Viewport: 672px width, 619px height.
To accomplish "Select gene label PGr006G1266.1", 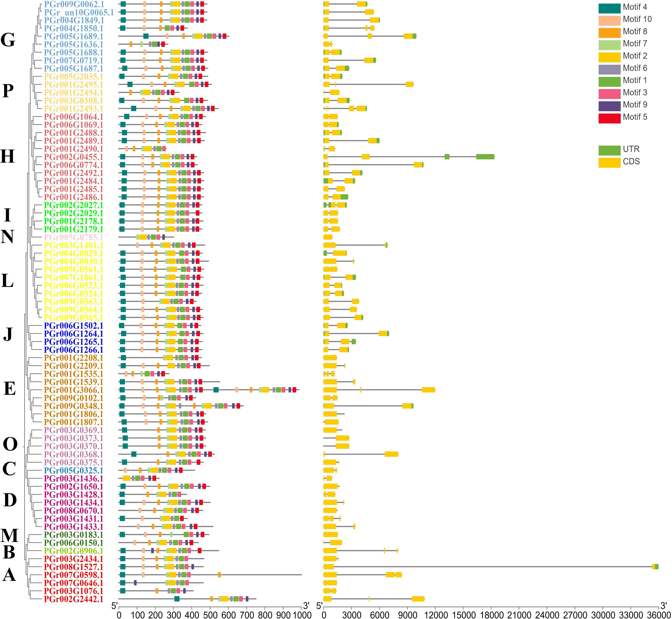I will [x=74, y=350].
